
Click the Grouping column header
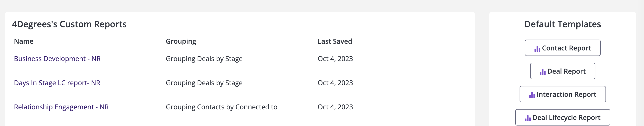pyautogui.click(x=181, y=42)
